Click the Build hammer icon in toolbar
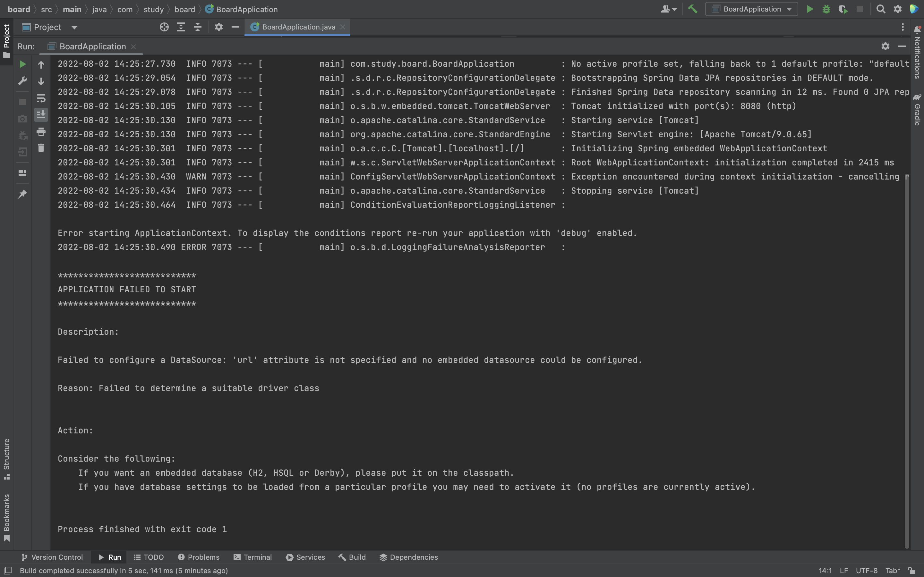Image resolution: width=924 pixels, height=577 pixels. click(693, 9)
